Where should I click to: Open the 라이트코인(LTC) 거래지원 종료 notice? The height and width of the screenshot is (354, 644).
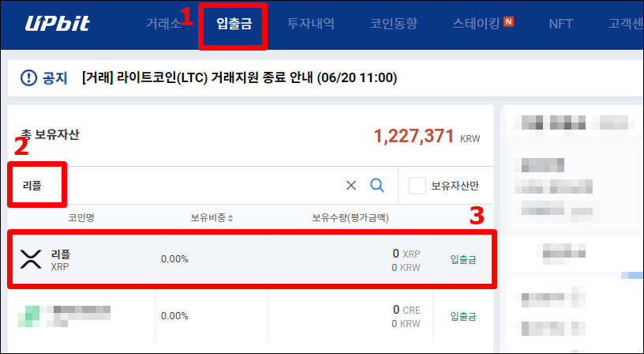click(x=239, y=77)
